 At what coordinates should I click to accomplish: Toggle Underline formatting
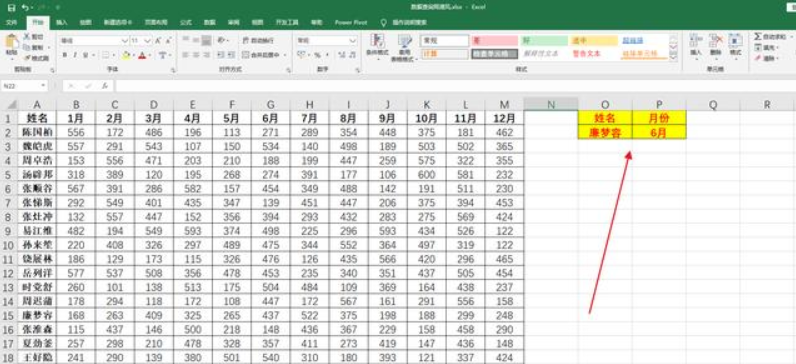85,55
